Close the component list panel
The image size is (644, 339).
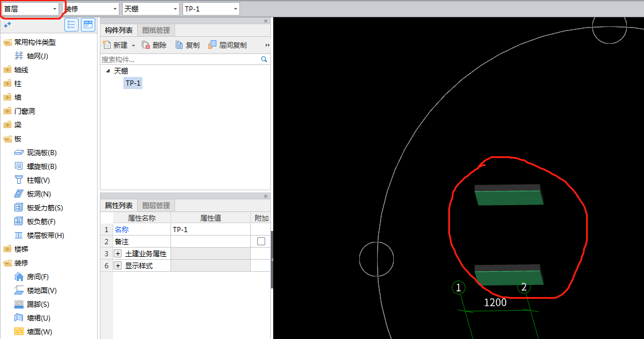point(266,21)
